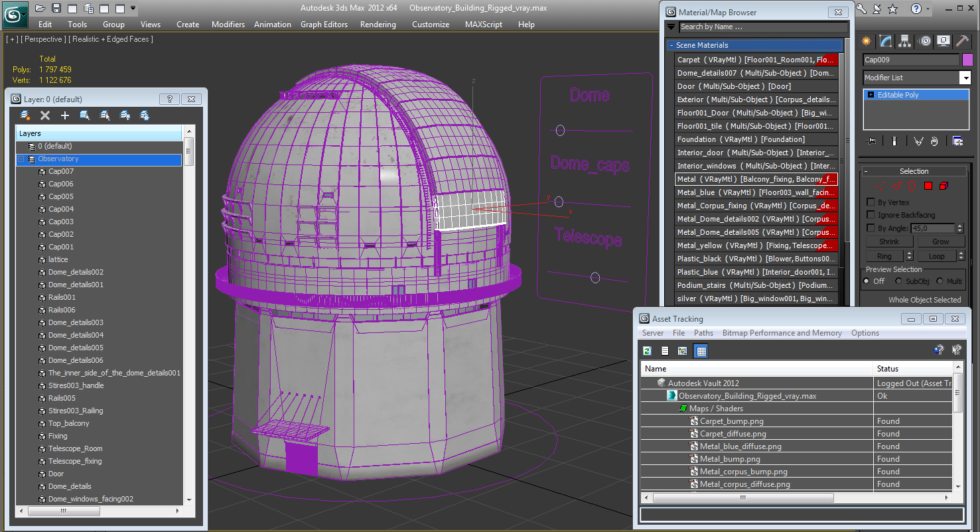The image size is (980, 532).
Task: Enable Ignore Backfacing checkbox
Action: 871,215
